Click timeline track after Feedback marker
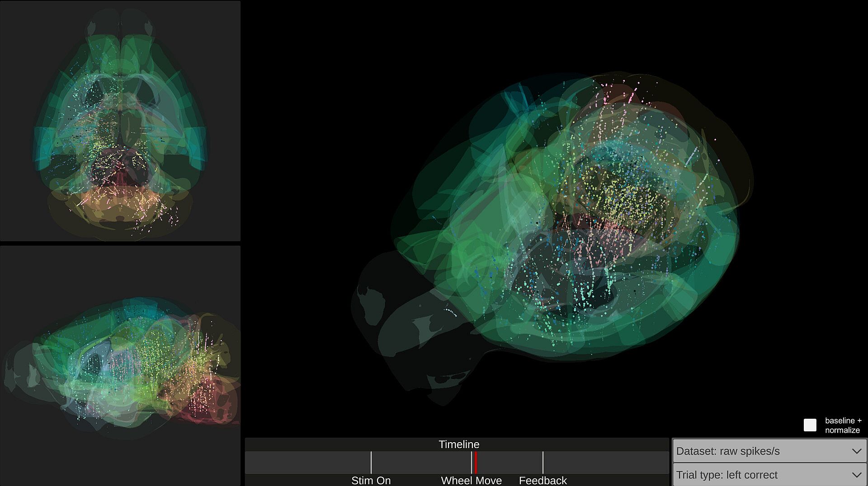 point(606,463)
